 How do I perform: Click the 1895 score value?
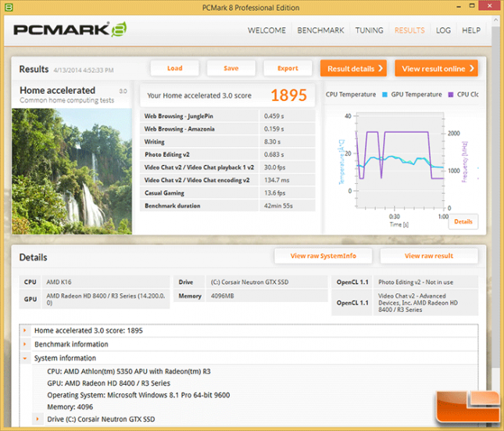click(288, 95)
